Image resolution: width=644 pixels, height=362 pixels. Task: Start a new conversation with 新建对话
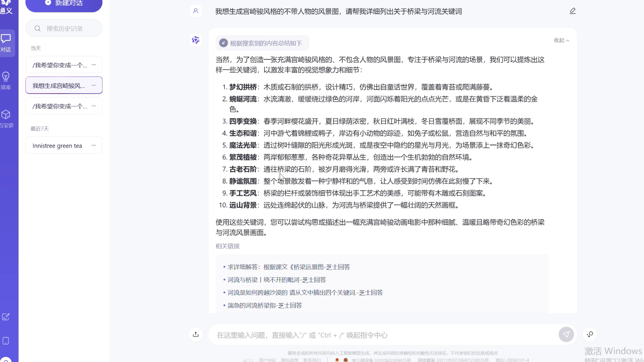click(64, 3)
